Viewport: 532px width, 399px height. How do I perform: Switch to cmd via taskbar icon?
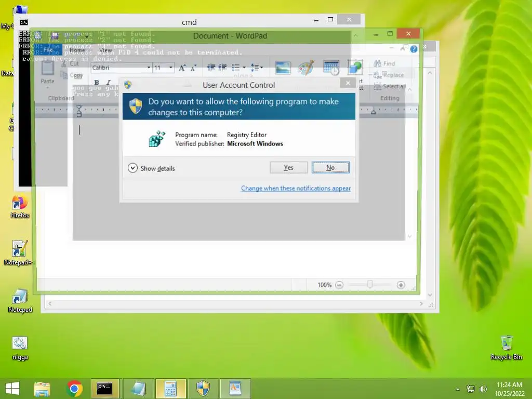coord(105,389)
